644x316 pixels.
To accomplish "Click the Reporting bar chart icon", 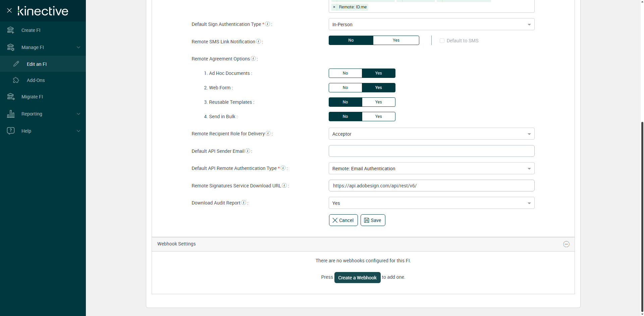I will pos(11,114).
